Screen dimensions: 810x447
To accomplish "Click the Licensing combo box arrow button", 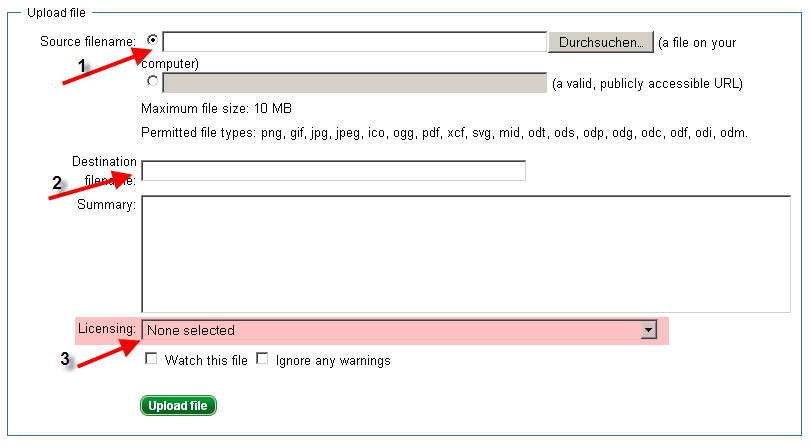I will [x=648, y=330].
